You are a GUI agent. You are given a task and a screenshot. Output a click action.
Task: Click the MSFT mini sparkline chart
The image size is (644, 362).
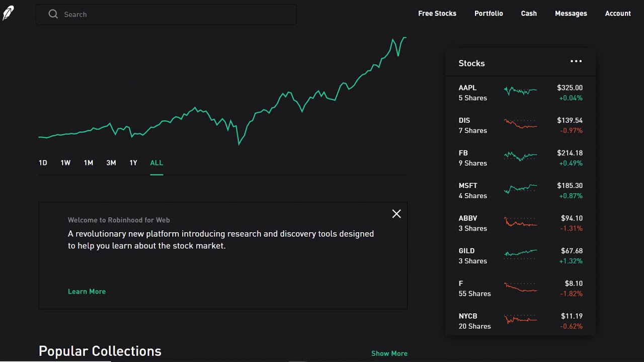click(x=520, y=189)
